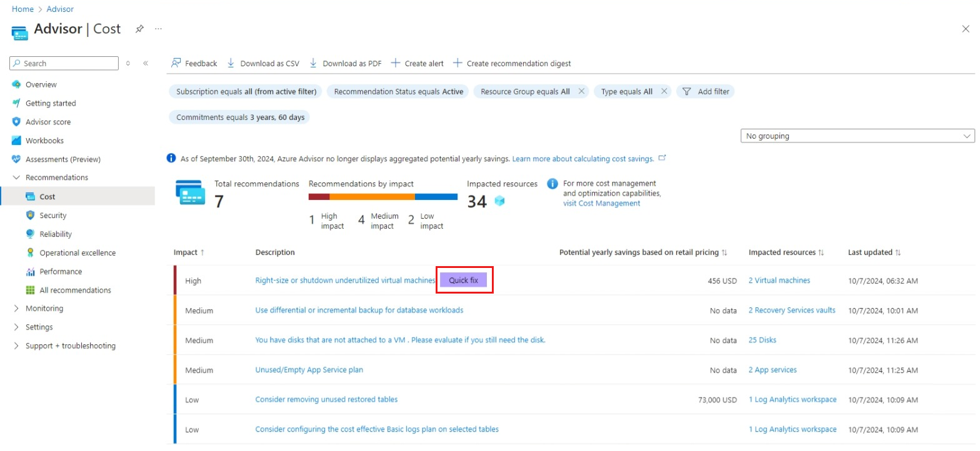Click the visit Cost Management link
Image resolution: width=980 pixels, height=451 pixels.
[x=601, y=203]
